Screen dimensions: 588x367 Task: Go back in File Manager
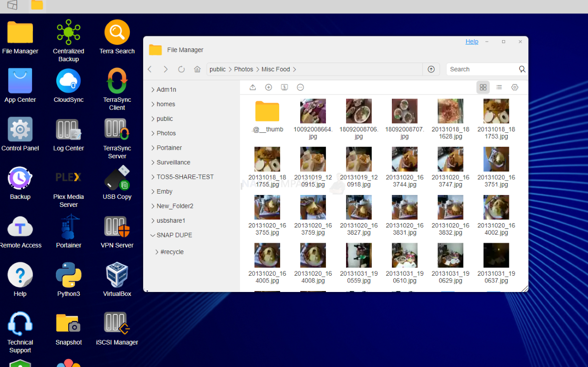(x=150, y=69)
